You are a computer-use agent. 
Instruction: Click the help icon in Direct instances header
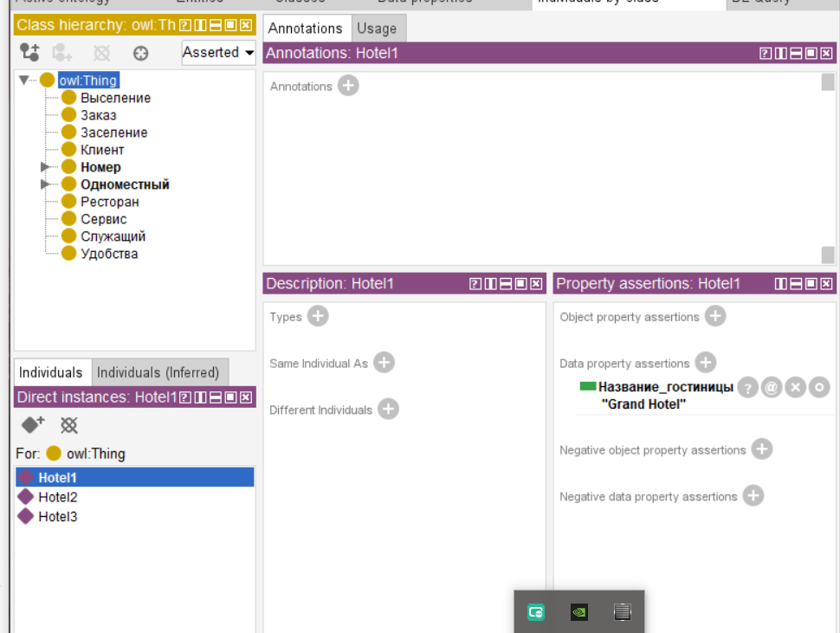click(184, 397)
